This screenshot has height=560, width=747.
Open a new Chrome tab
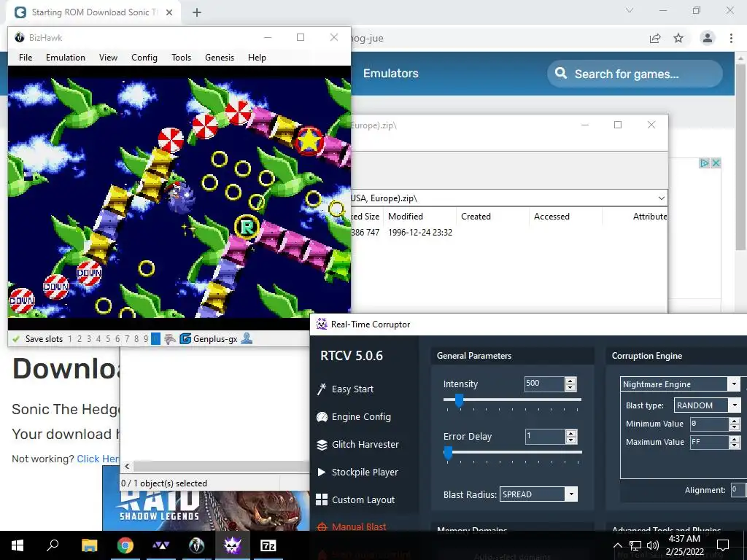197,12
